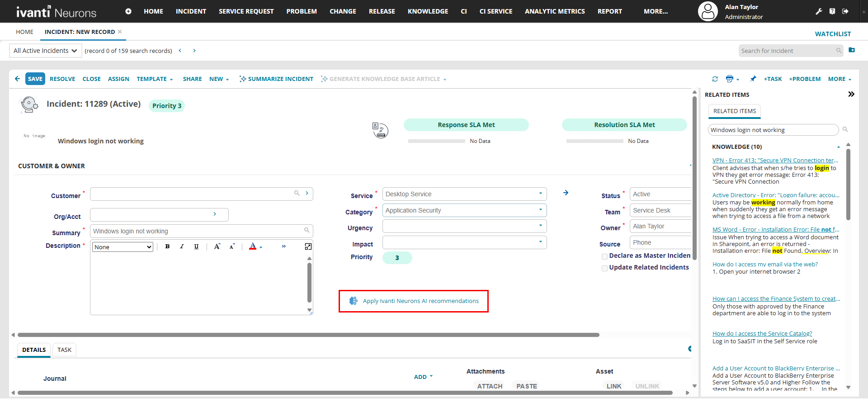The image size is (868, 412).
Task: Click the back arrow next to SAVE
Action: (x=17, y=79)
